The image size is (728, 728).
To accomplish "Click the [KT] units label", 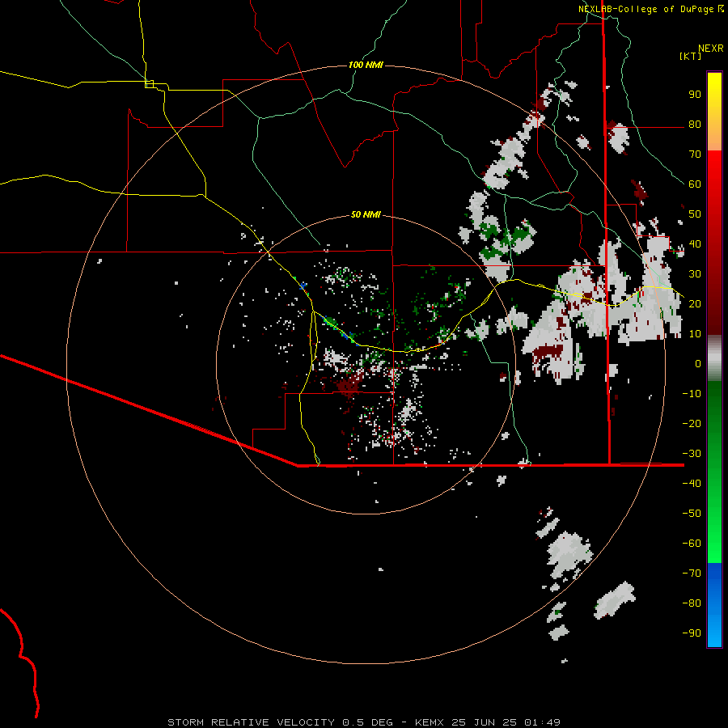I will point(691,56).
